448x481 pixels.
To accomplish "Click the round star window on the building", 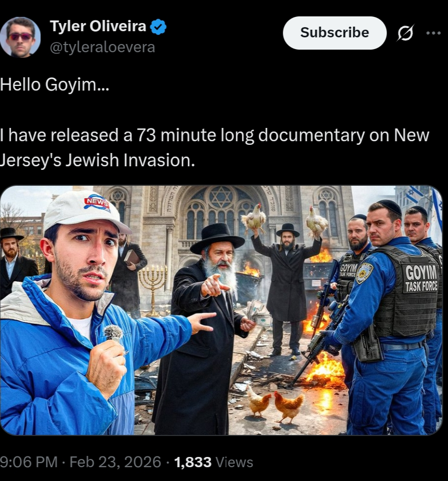I will (220, 197).
